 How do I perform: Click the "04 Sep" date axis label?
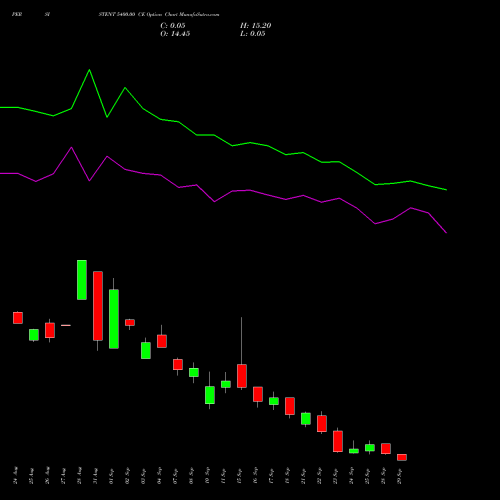159,476
